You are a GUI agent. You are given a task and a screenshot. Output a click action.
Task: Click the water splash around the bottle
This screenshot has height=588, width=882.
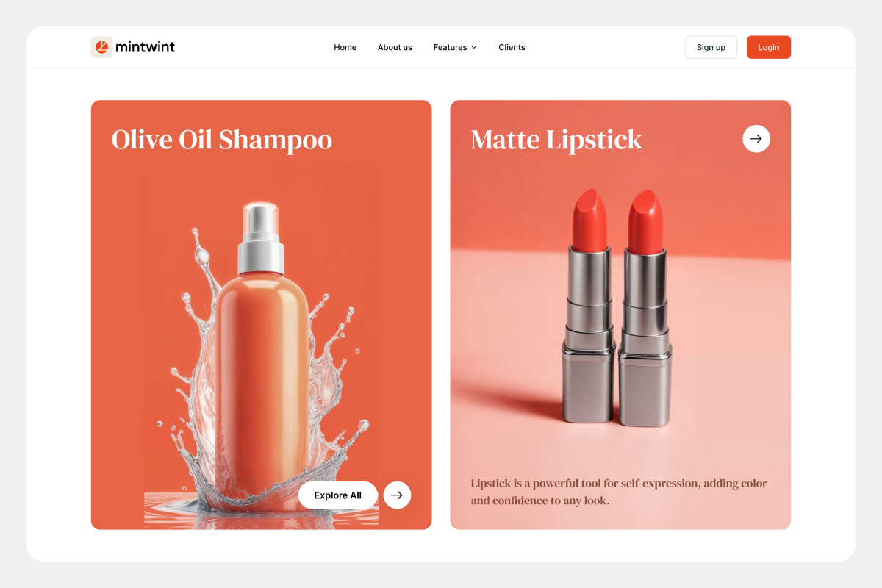pyautogui.click(x=195, y=382)
